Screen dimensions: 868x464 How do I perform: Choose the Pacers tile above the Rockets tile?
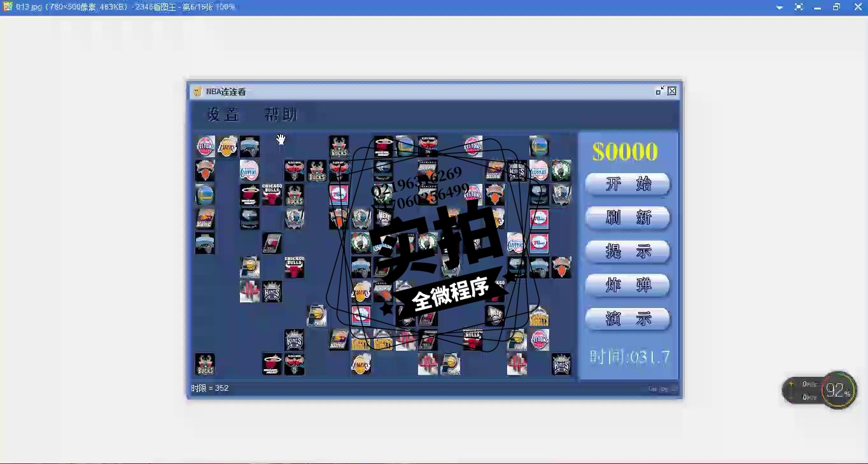[x=249, y=267]
